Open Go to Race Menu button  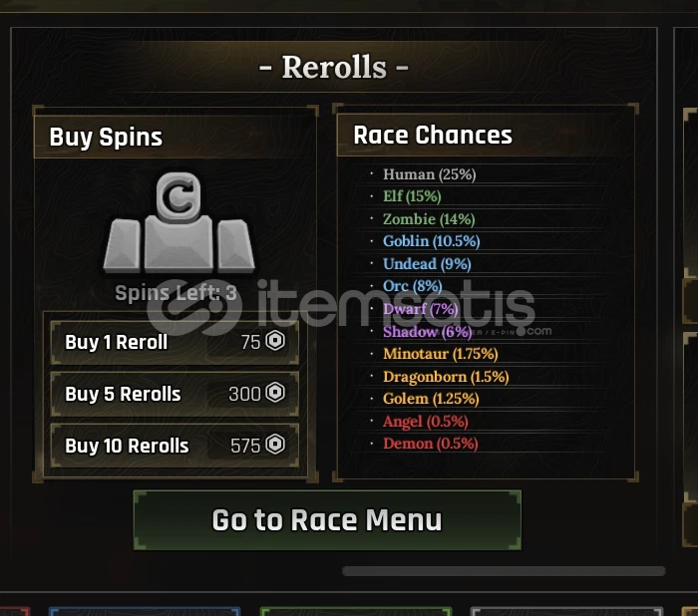[327, 520]
